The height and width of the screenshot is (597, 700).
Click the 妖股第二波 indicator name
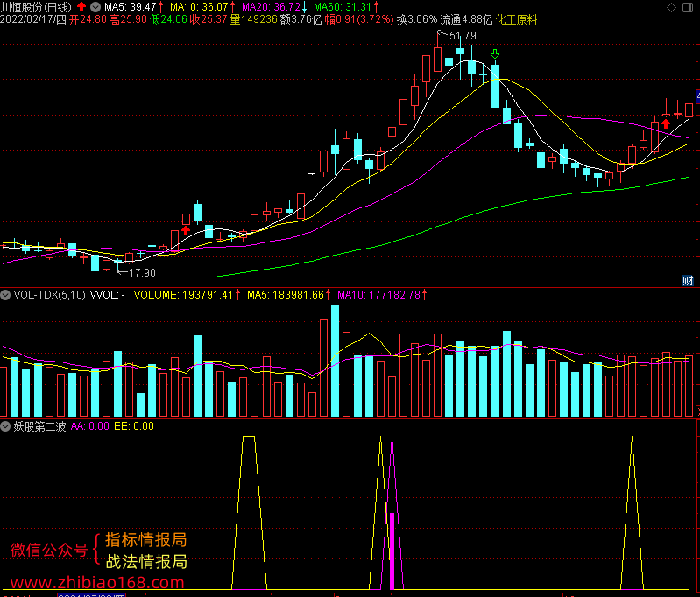tap(39, 426)
